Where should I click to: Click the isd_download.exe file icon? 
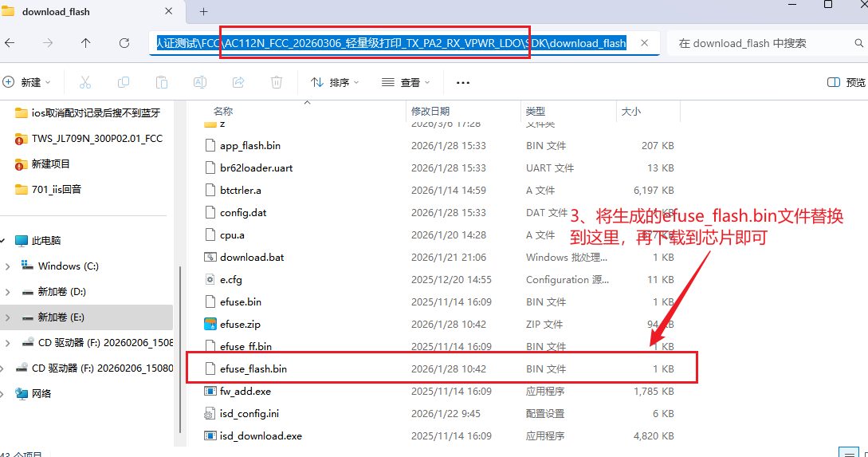210,436
